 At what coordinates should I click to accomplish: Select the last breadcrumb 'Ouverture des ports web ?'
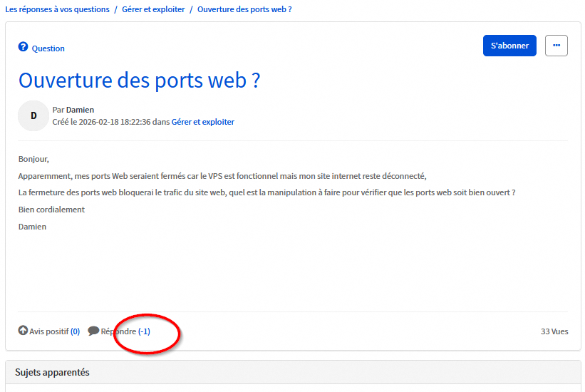(244, 9)
